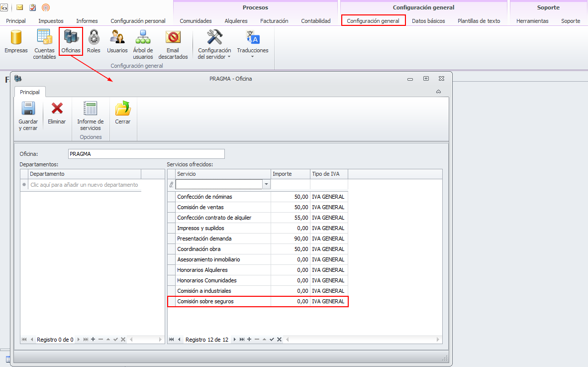Image resolution: width=588 pixels, height=367 pixels.
Task: Select the Honorarios Alquileres row
Action: [258, 270]
